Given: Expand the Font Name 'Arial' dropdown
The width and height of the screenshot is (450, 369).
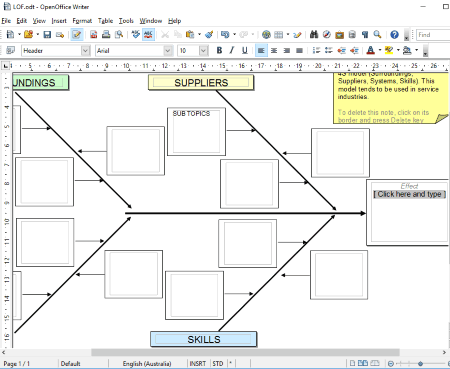Looking at the screenshot, I should pyautogui.click(x=168, y=50).
